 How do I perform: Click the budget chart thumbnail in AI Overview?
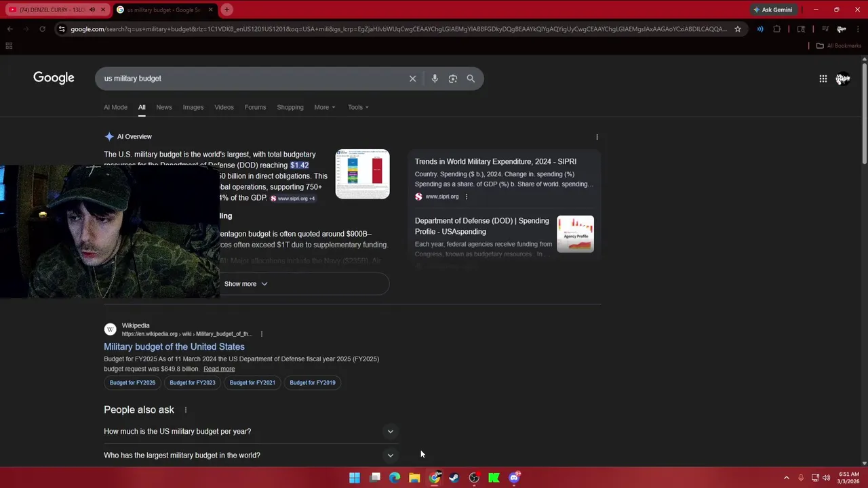click(363, 174)
